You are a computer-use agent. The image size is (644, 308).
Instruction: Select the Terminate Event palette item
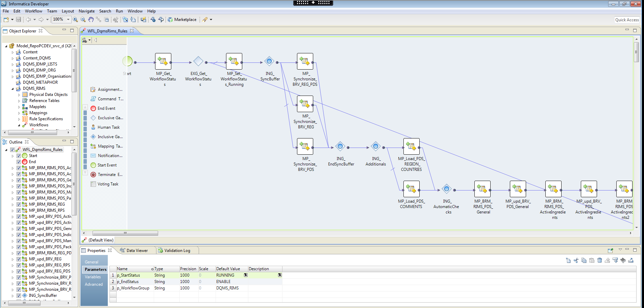click(109, 175)
